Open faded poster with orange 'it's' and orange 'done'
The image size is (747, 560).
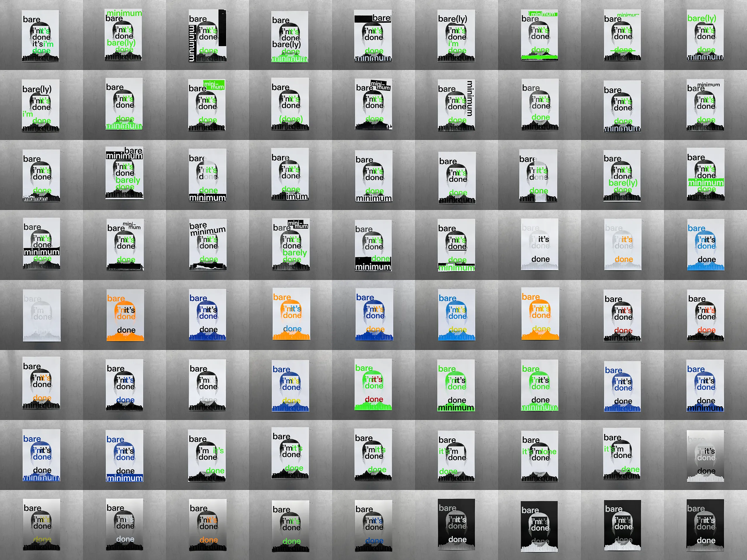622,244
